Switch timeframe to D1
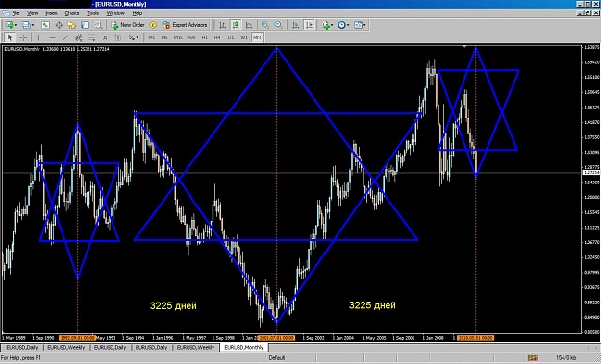 231,37
